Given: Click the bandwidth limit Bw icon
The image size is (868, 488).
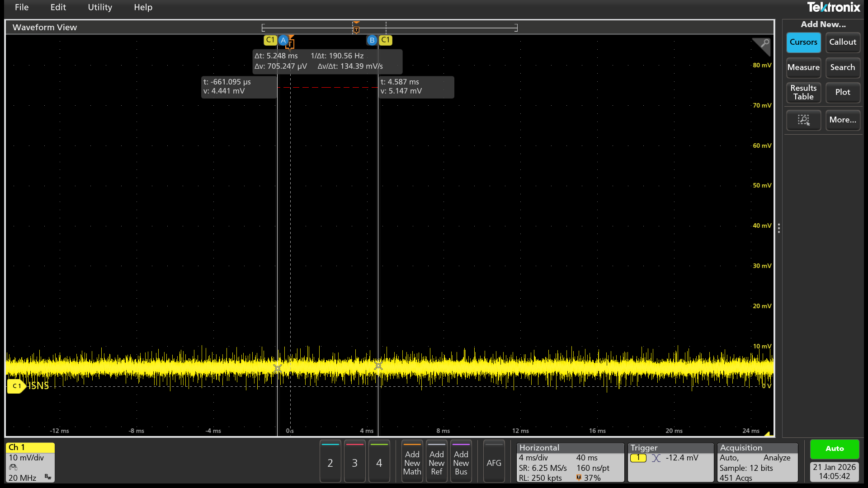Looking at the screenshot, I should pyautogui.click(x=47, y=477).
